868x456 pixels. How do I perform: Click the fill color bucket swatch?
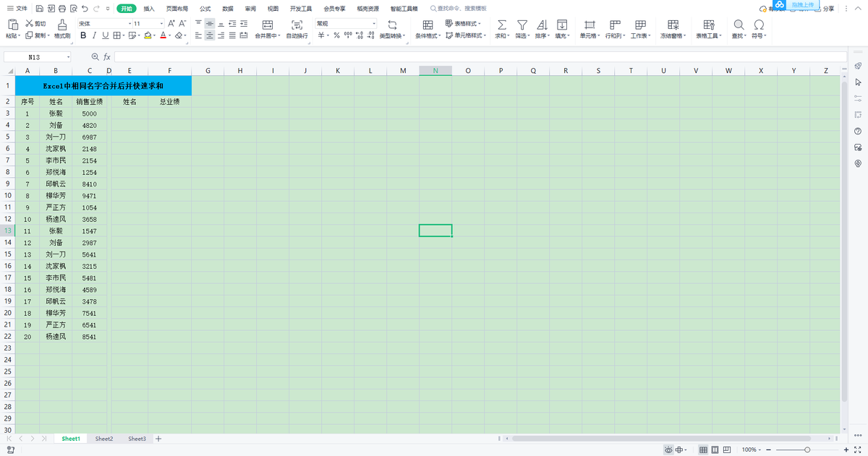tap(147, 35)
